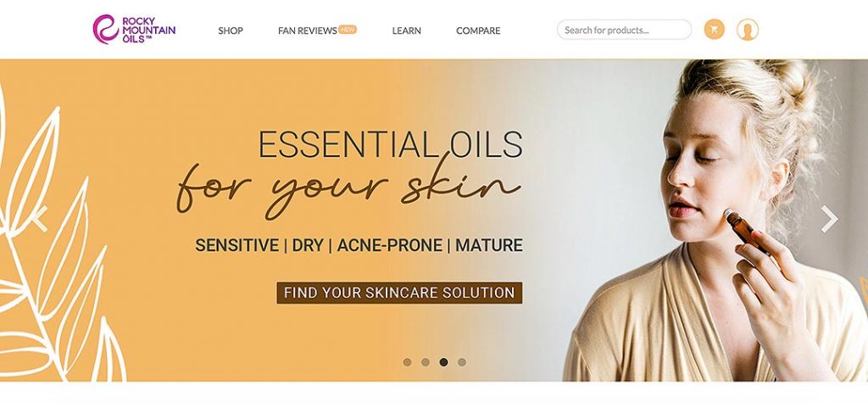
Task: Select the active third carousel dot
Action: (x=443, y=362)
